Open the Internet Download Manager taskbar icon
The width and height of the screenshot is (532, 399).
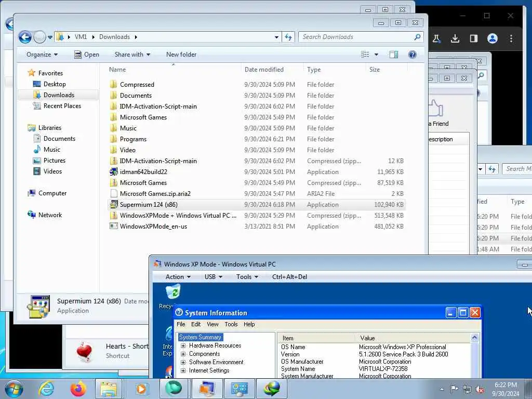[272, 389]
